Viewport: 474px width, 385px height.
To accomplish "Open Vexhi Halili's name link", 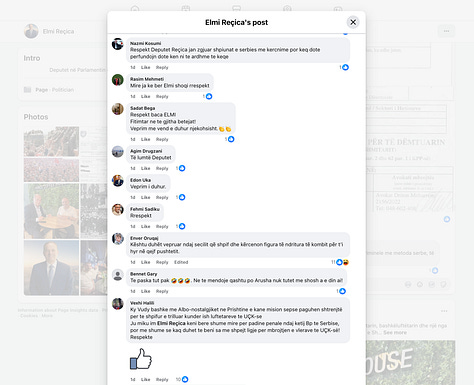I will (142, 303).
